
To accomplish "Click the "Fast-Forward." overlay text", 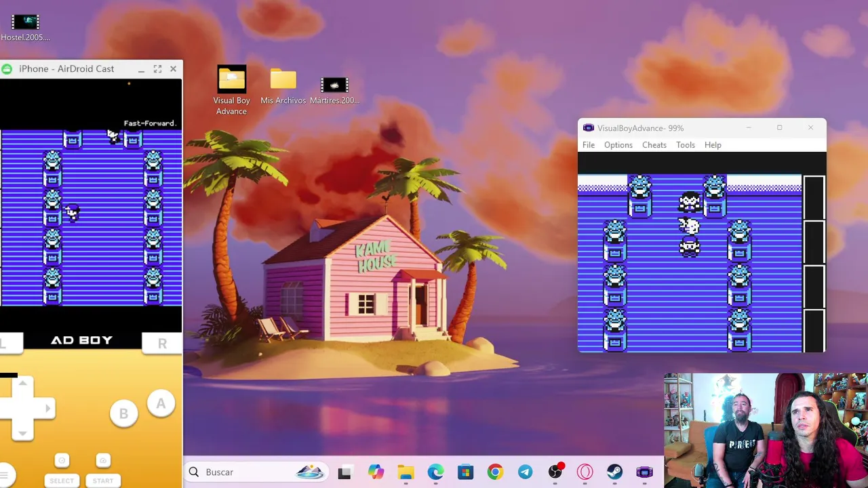I will point(150,123).
